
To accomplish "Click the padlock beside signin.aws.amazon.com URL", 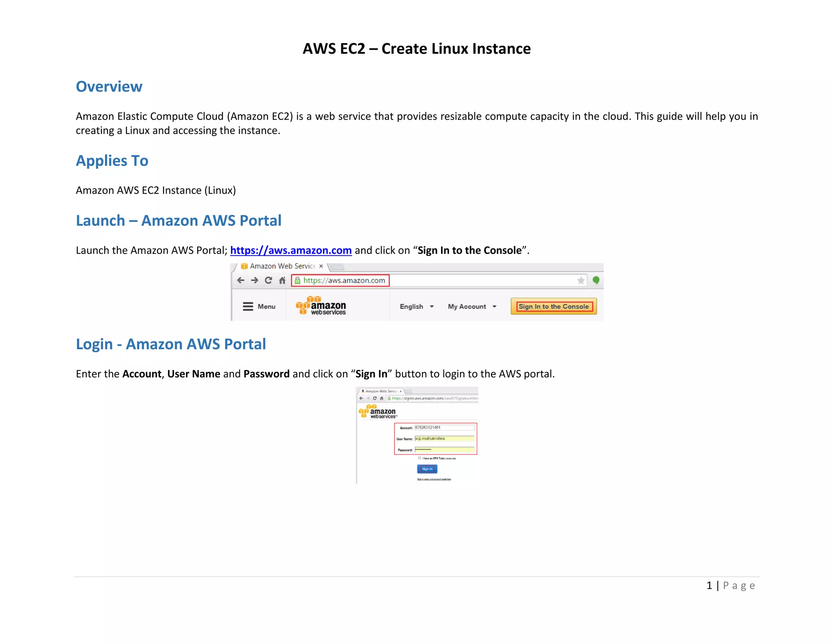I will tap(389, 399).
